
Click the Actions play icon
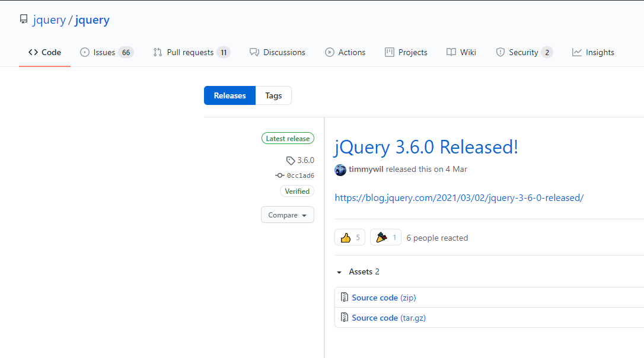point(329,52)
